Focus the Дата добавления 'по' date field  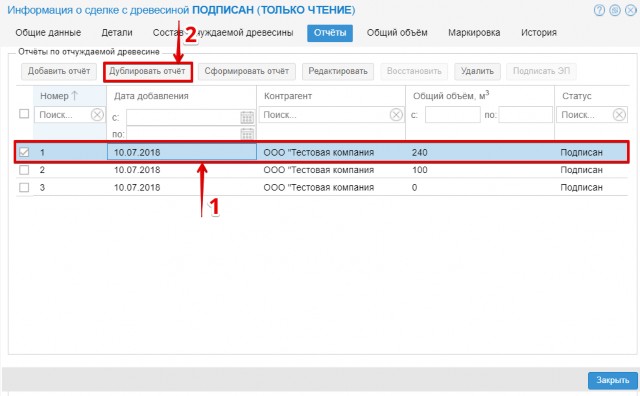click(183, 133)
